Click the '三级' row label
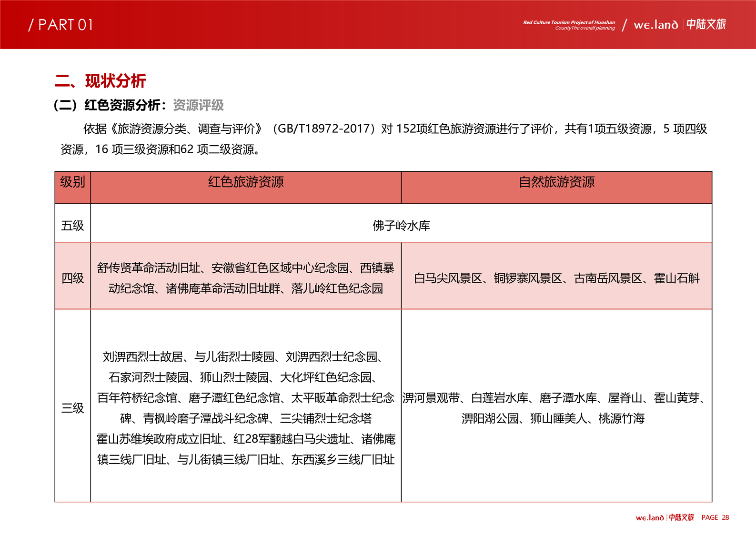Image resolution: width=756 pixels, height=534 pixels. coord(72,408)
